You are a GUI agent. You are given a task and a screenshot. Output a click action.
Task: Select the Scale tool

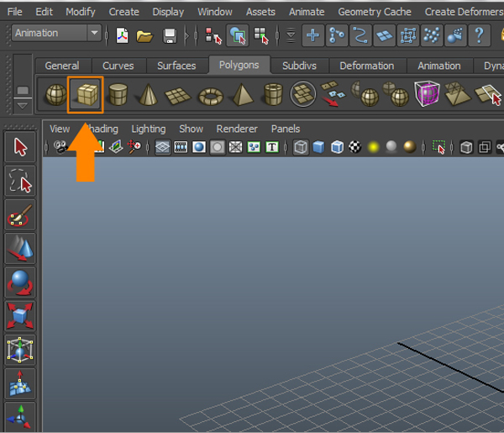click(x=20, y=316)
